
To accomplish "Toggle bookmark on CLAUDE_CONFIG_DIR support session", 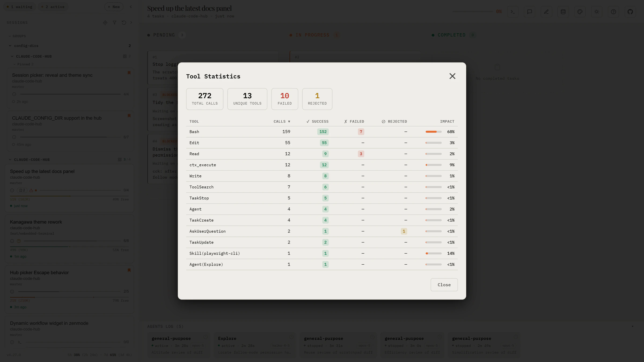I will tap(129, 116).
